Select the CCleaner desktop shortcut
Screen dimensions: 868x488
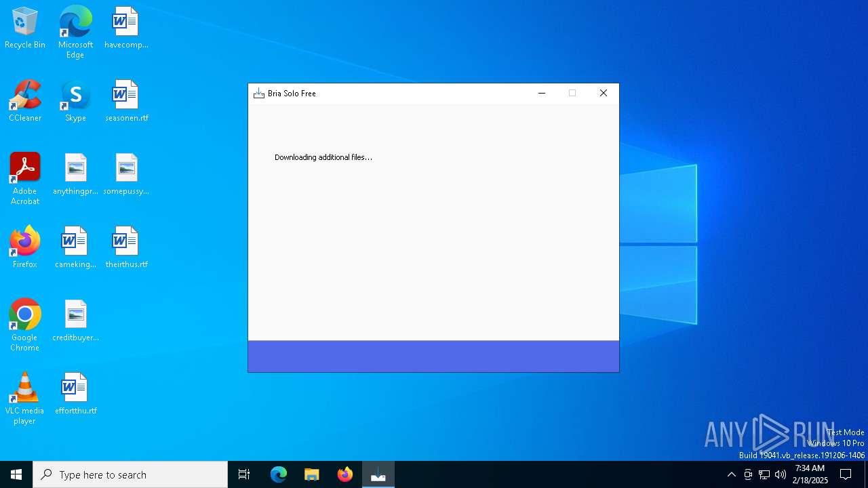pos(25,102)
